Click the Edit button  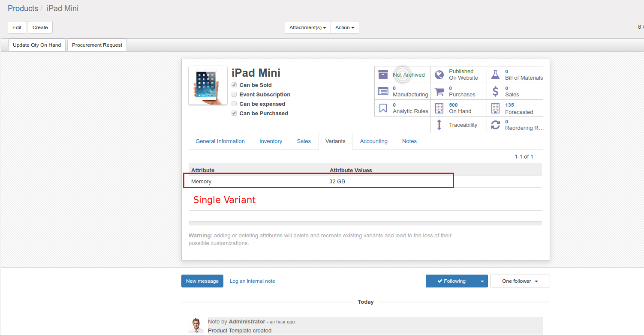[x=17, y=27]
